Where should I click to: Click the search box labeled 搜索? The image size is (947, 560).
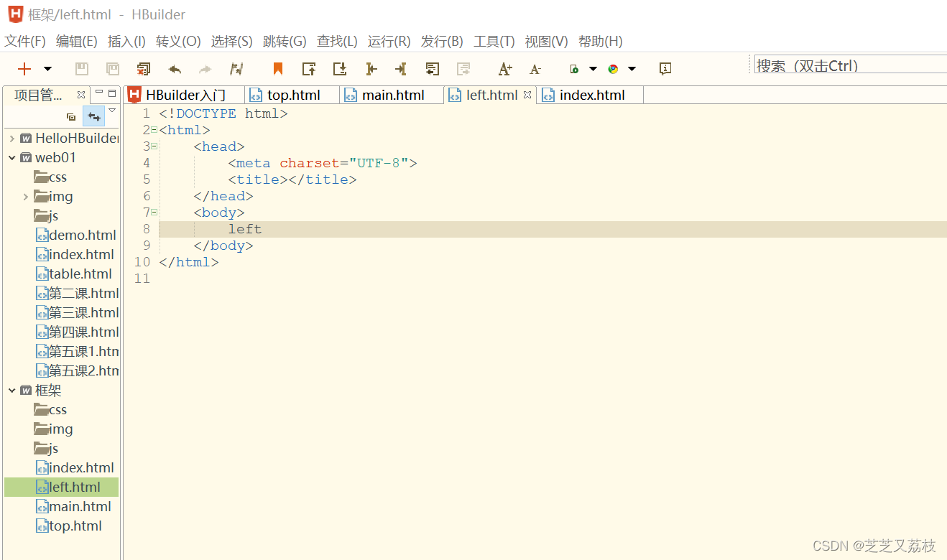click(x=851, y=65)
